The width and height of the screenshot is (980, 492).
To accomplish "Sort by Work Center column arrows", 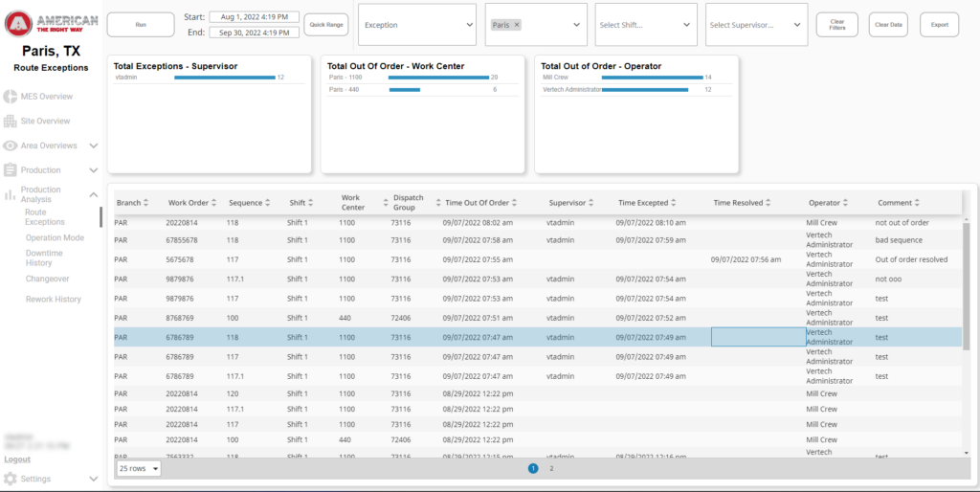I will coord(386,203).
